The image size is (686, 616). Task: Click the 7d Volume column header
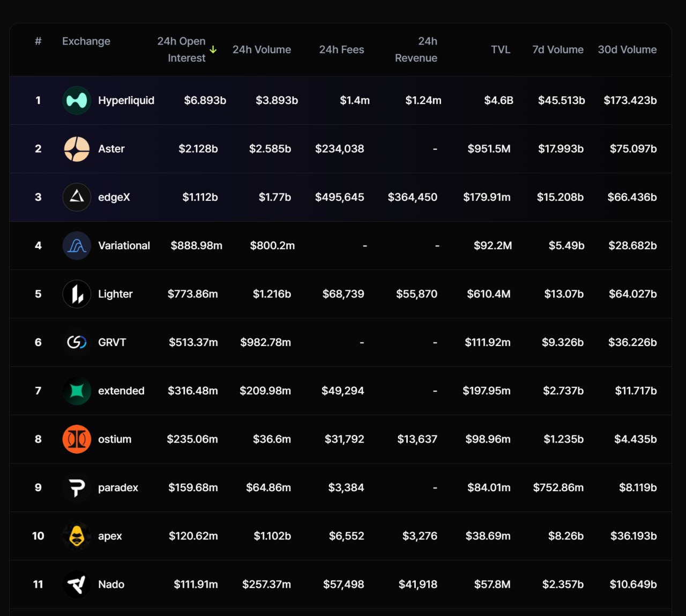557,50
